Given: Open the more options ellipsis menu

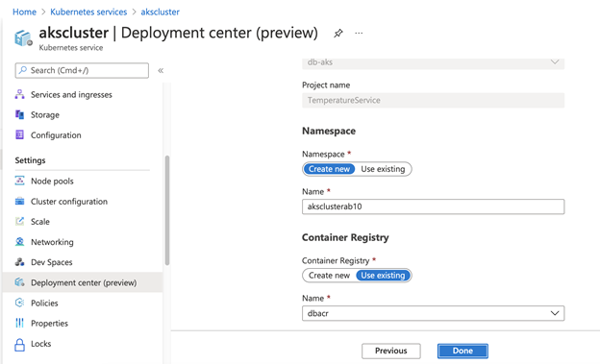Looking at the screenshot, I should tap(359, 34).
